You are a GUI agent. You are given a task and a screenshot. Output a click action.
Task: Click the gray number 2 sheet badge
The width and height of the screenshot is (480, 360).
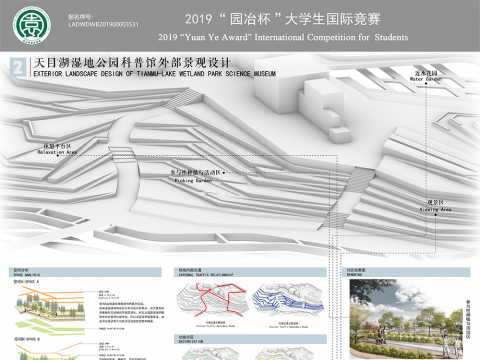click(x=18, y=68)
